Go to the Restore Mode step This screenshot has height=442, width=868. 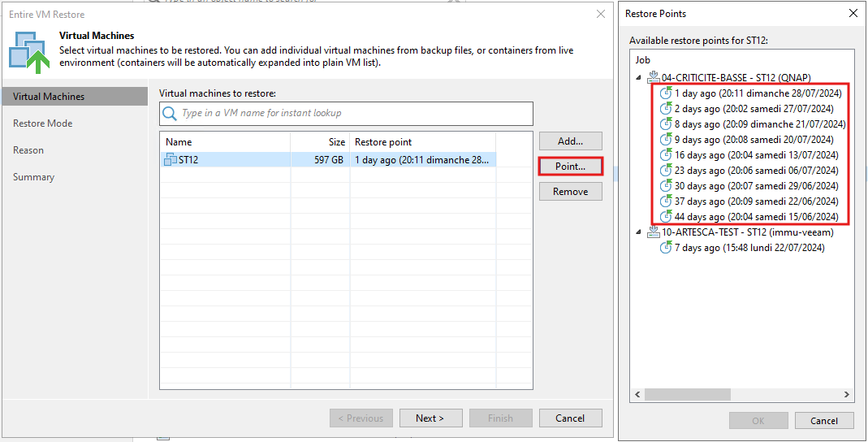[x=42, y=123]
